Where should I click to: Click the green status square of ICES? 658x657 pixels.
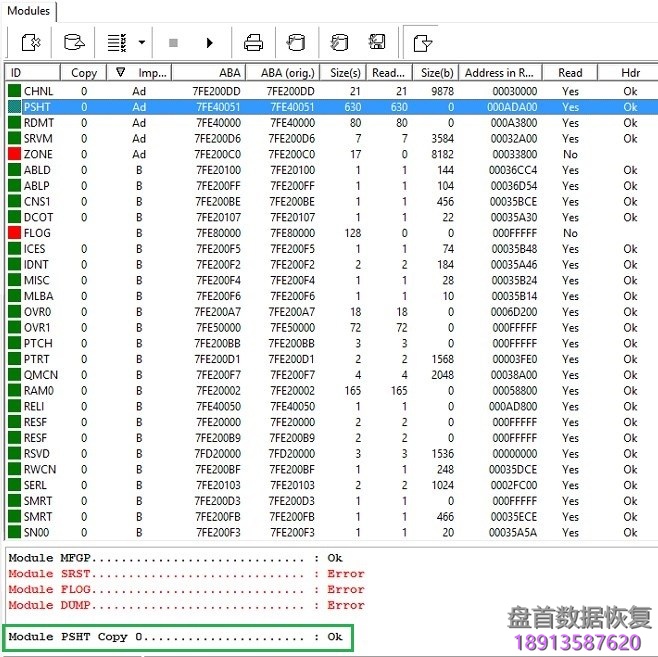[x=14, y=249]
